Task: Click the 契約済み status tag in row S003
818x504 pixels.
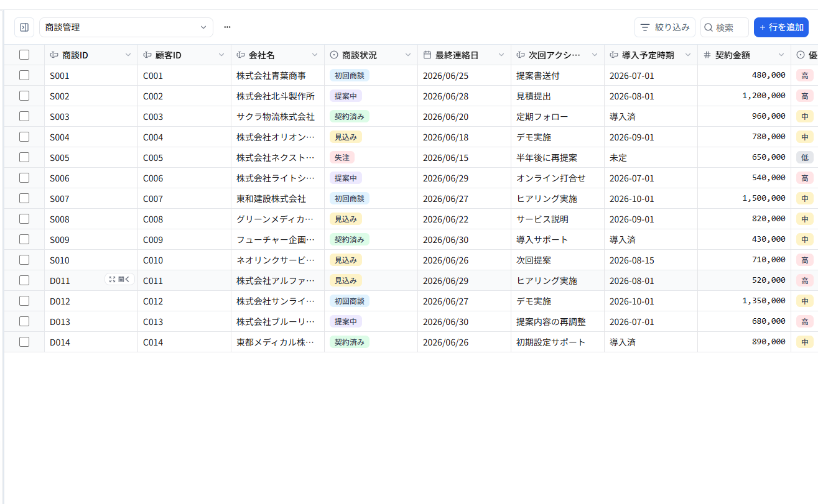Action: tap(350, 117)
